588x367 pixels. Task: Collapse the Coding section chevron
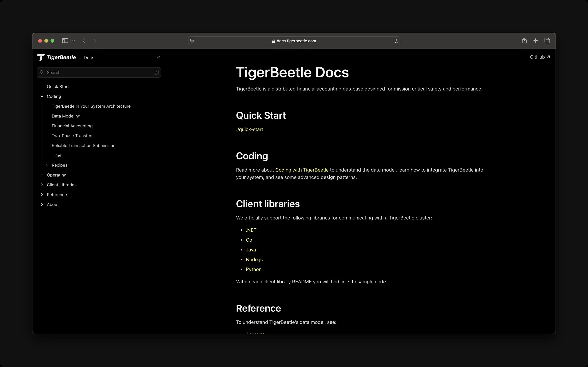coord(42,96)
